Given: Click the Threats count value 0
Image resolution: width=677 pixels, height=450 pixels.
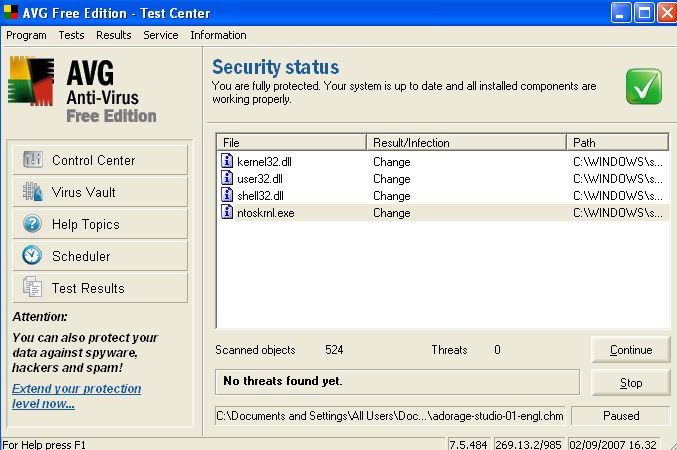Looking at the screenshot, I should (497, 349).
